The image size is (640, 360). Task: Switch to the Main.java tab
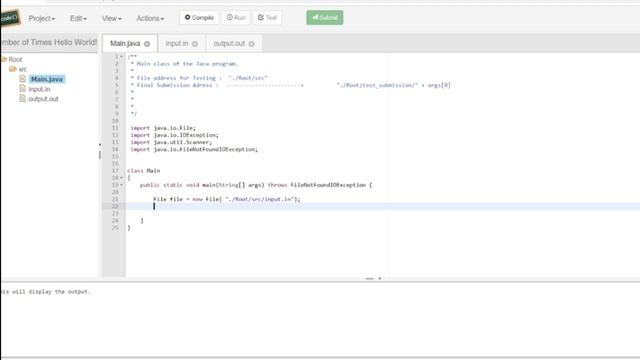(x=130, y=43)
